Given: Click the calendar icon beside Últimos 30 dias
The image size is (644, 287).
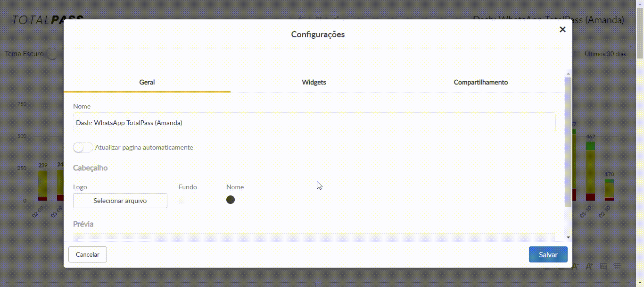Looking at the screenshot, I should click(x=576, y=54).
